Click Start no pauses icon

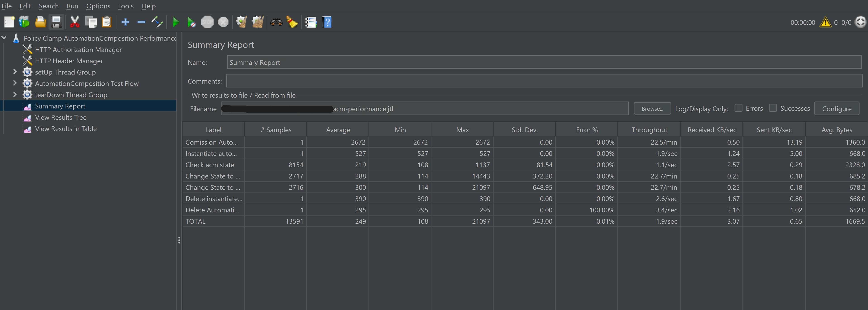[191, 22]
